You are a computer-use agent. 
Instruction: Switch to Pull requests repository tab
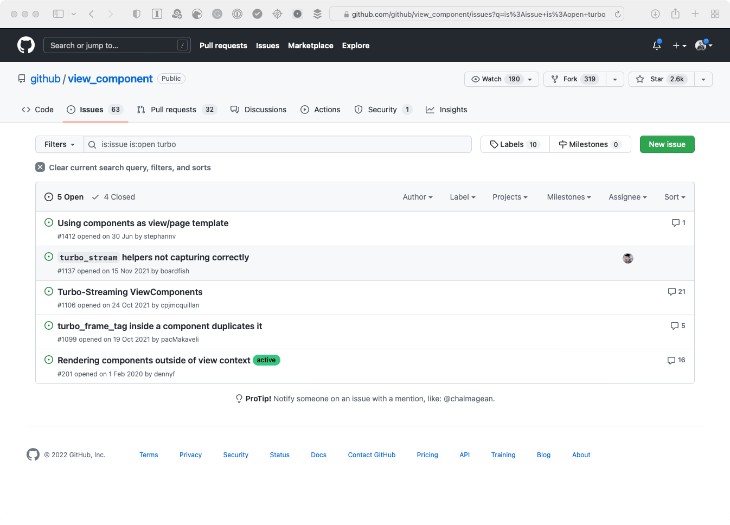[x=177, y=109]
